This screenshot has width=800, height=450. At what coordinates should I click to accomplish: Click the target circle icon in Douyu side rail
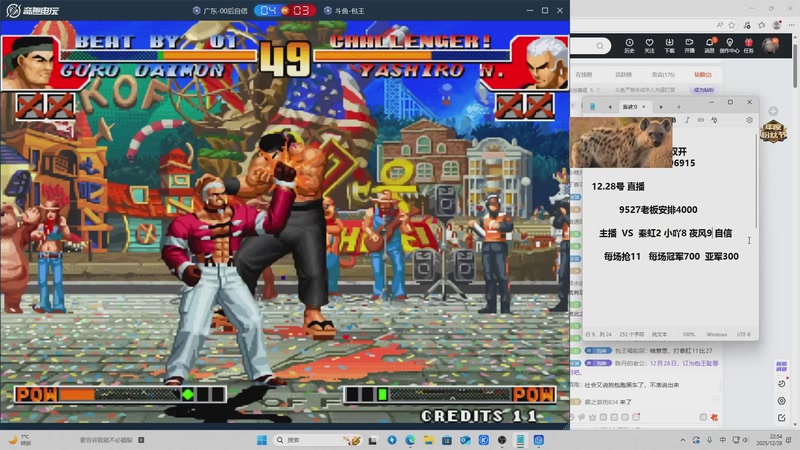[781, 401]
